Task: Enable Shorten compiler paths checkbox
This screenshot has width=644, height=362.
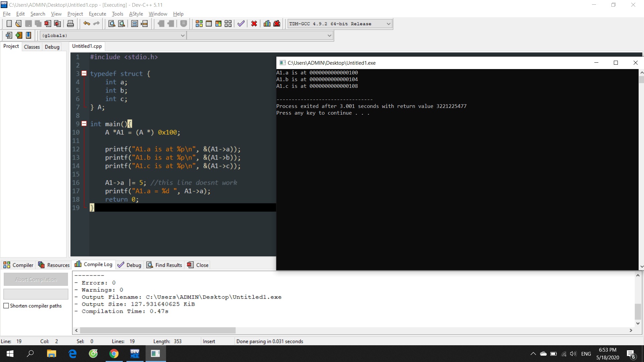Action: coord(6,306)
